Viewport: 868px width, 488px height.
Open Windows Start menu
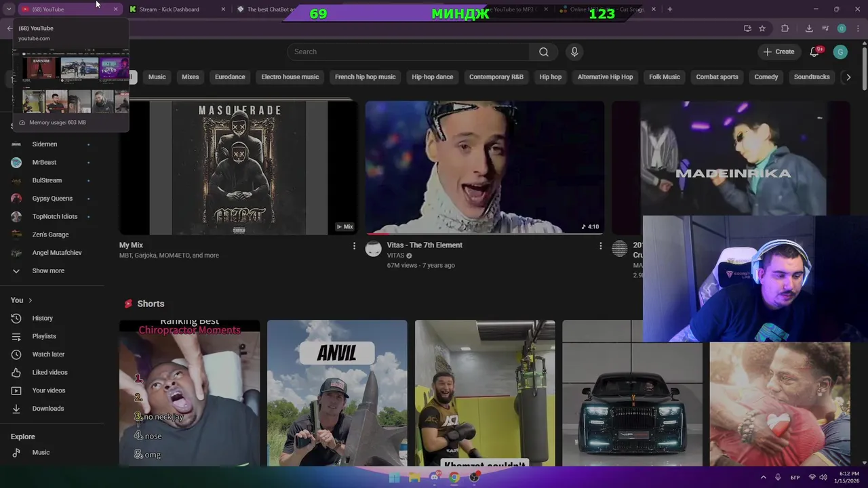394,477
